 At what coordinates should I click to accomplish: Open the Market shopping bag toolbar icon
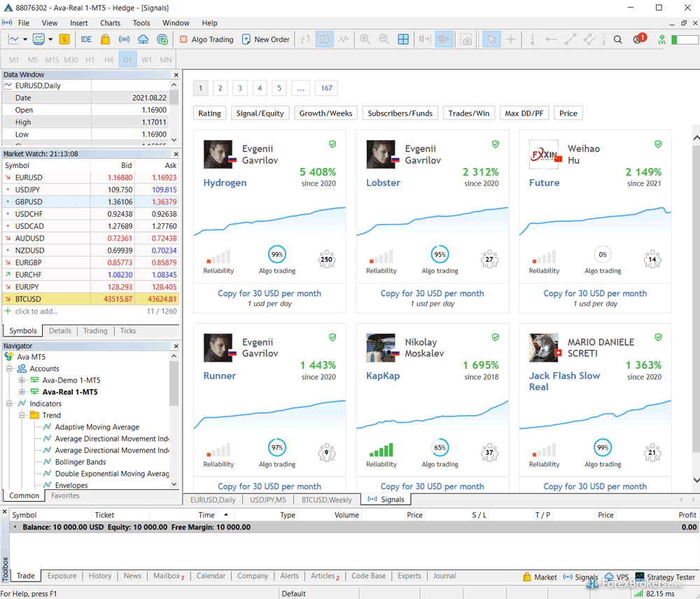click(x=106, y=39)
